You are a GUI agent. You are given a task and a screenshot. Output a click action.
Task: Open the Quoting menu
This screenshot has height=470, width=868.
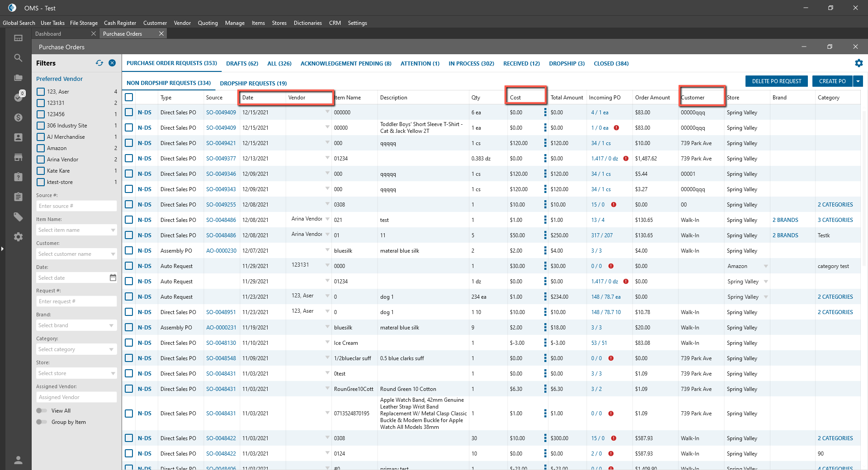click(x=208, y=23)
